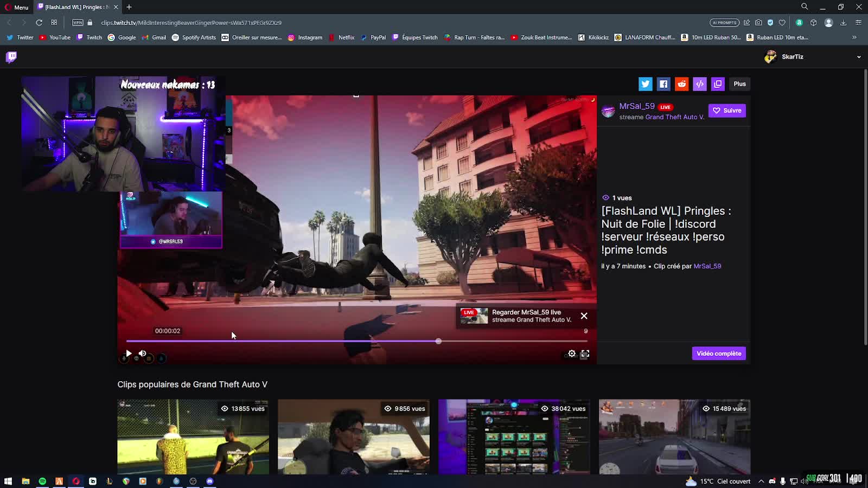
Task: Share the clip on Facebook
Action: (x=663, y=84)
